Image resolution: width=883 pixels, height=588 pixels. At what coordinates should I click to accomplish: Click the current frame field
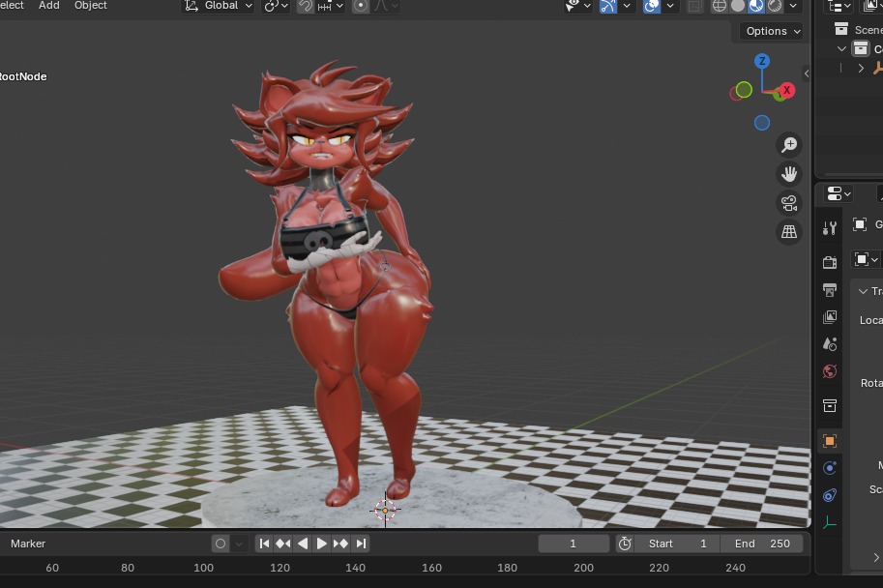[574, 544]
